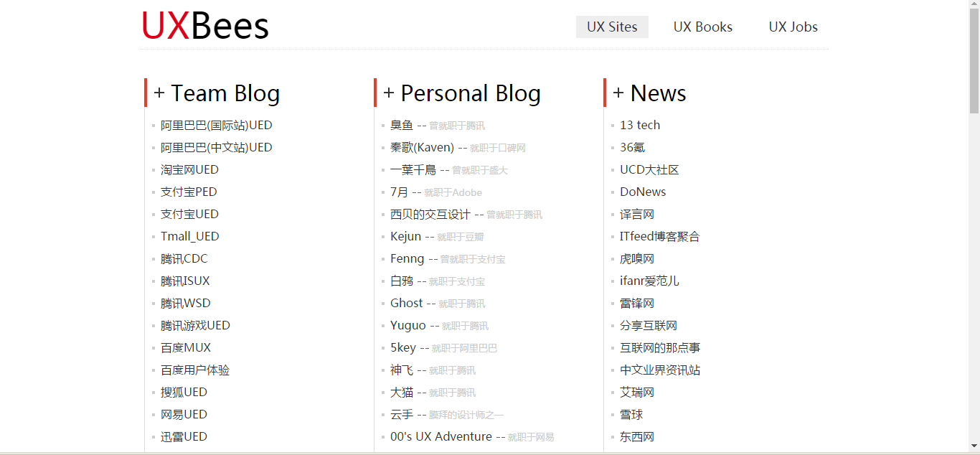The width and height of the screenshot is (980, 455).
Task: Open the 腾讯CDC link
Action: pyautogui.click(x=184, y=258)
